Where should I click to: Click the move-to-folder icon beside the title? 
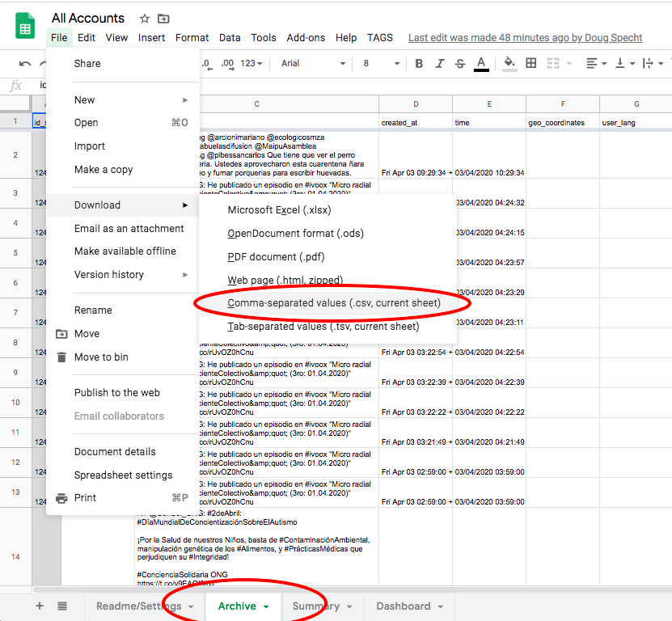click(163, 19)
